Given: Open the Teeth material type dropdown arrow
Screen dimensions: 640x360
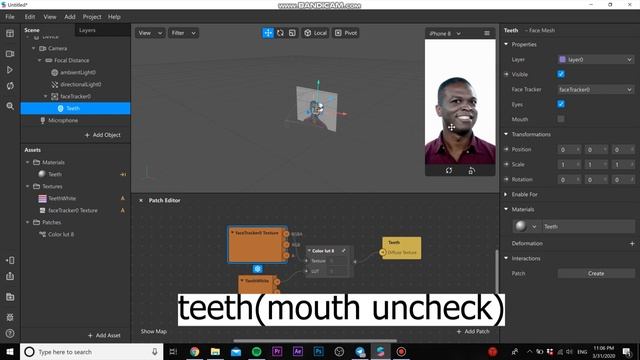Looking at the screenshot, I should point(534,227).
